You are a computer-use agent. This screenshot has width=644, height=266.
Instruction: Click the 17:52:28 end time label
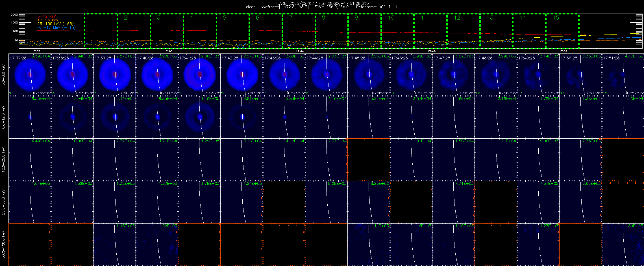(635, 93)
